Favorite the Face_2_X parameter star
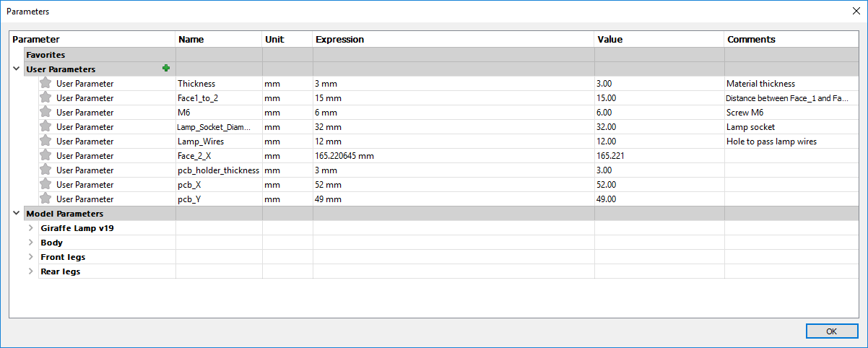The height and width of the screenshot is (348, 868). point(45,155)
